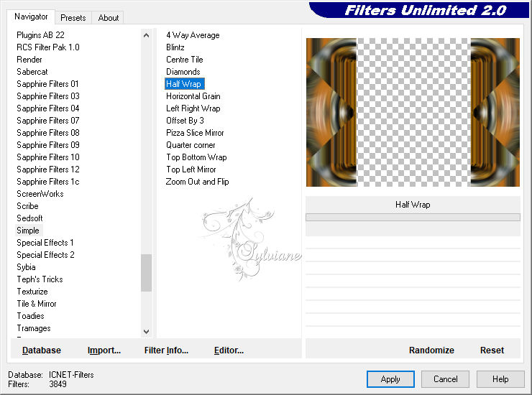Image resolution: width=532 pixels, height=395 pixels.
Task: Select Sapphire Filters 1c
Action: coord(48,182)
